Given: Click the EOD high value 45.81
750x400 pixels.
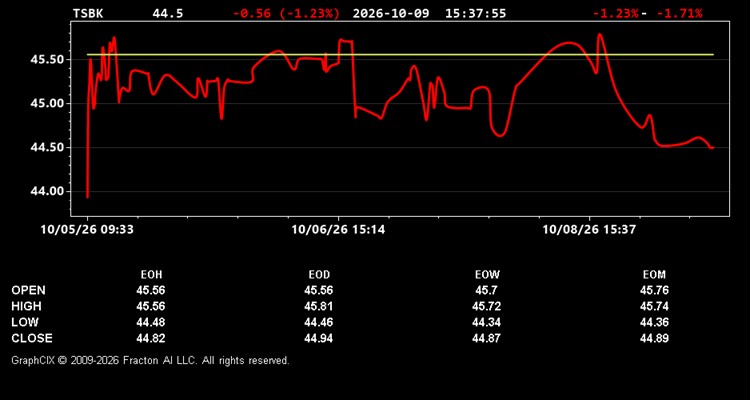Looking at the screenshot, I should pyautogui.click(x=319, y=306).
